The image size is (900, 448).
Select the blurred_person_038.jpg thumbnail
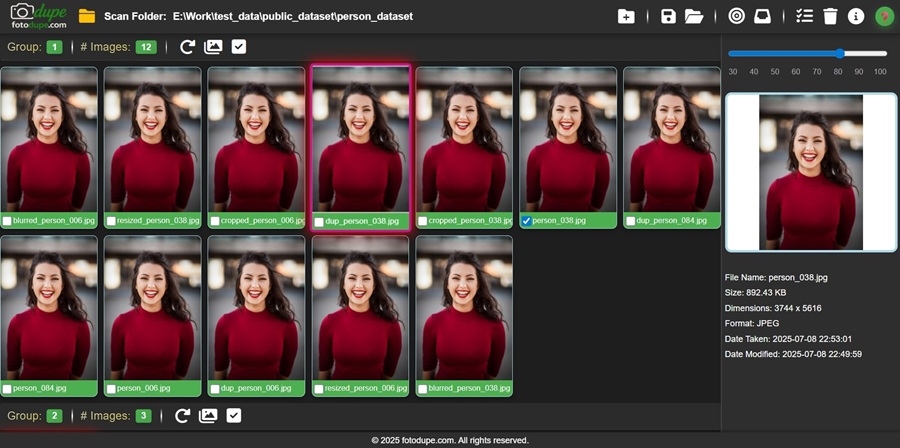pos(464,308)
